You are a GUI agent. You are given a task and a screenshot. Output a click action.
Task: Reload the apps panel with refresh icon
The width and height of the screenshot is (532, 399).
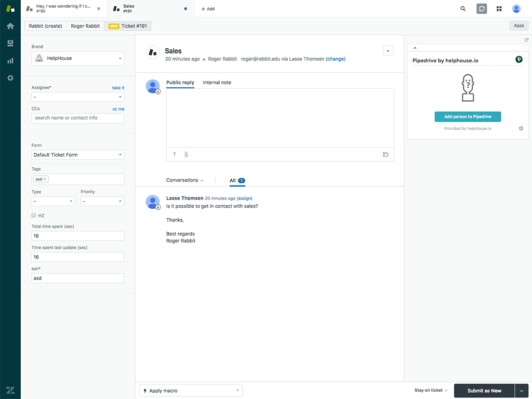[526, 39]
